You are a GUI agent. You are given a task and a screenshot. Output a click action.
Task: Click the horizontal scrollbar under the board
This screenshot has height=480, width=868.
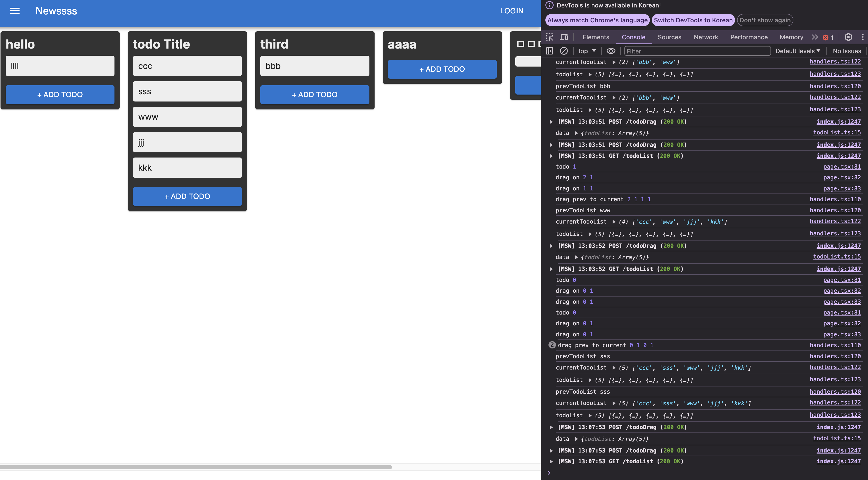tap(196, 467)
